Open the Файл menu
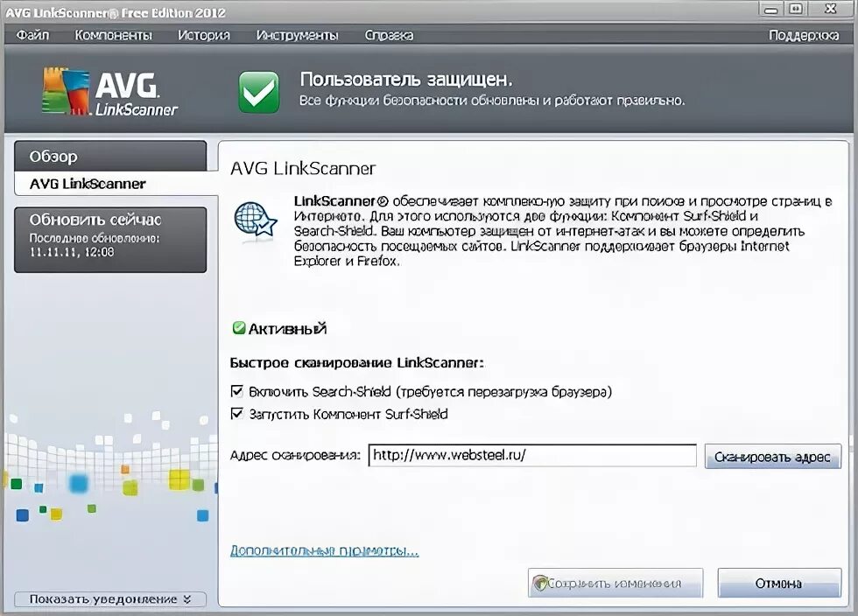This screenshot has width=858, height=616. point(32,35)
